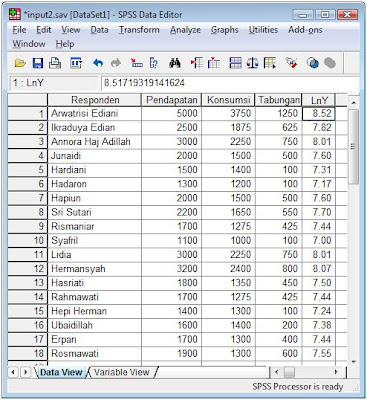Open the Transform menu
This screenshot has height=400, width=367.
(139, 30)
